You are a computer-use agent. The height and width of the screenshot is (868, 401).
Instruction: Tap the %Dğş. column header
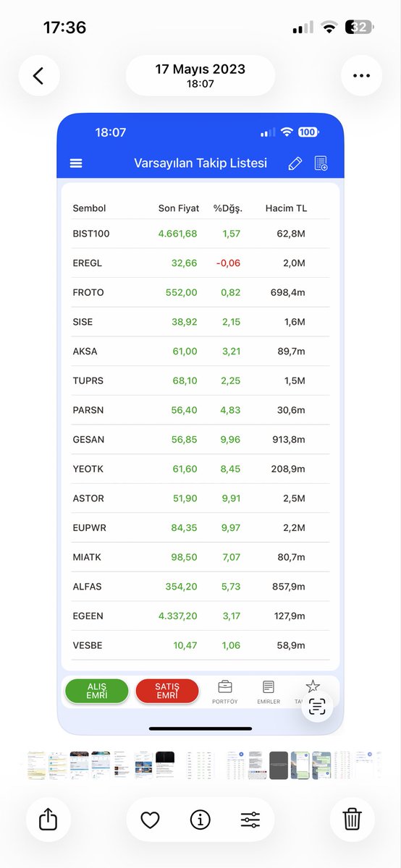228,208
